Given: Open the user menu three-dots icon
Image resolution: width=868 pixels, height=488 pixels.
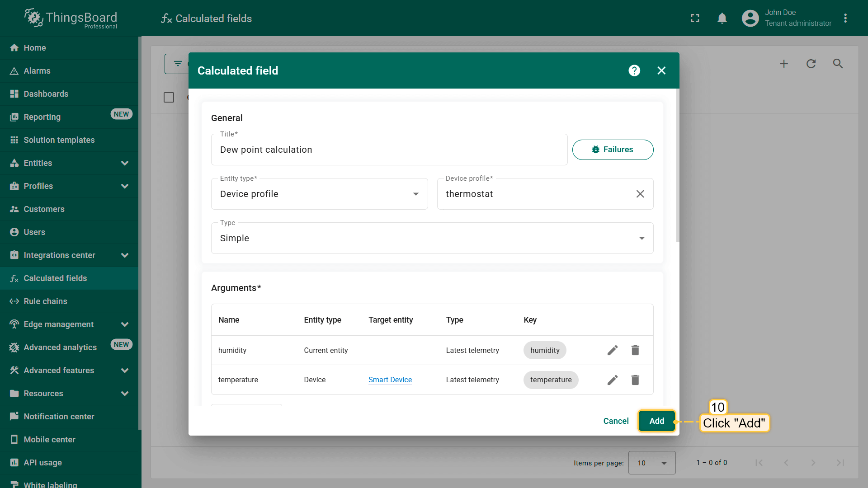Looking at the screenshot, I should [845, 19].
